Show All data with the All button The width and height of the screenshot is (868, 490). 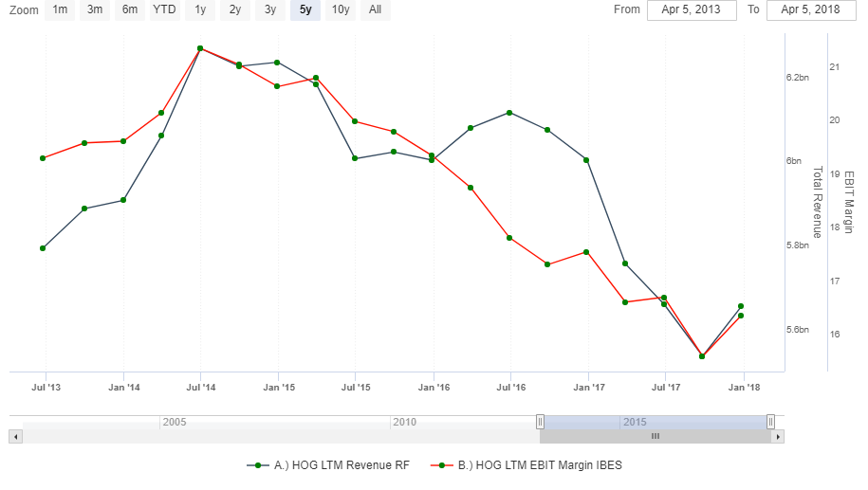[x=376, y=9]
